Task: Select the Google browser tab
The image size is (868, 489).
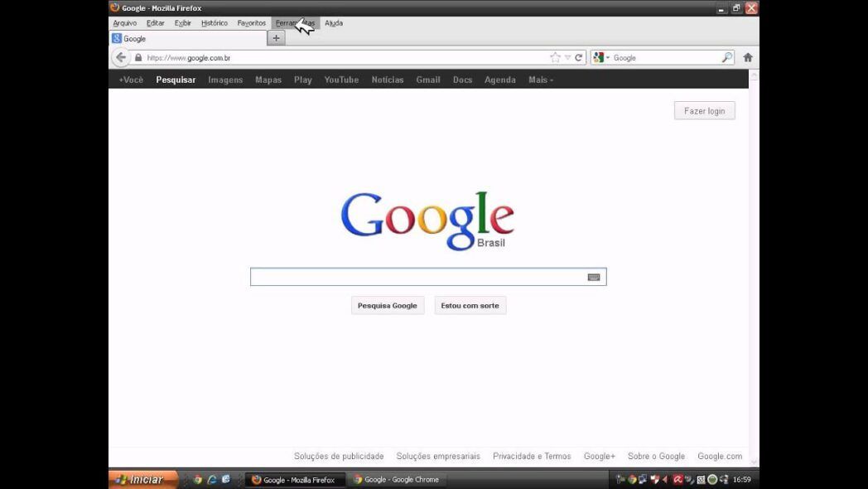Action: click(x=188, y=38)
